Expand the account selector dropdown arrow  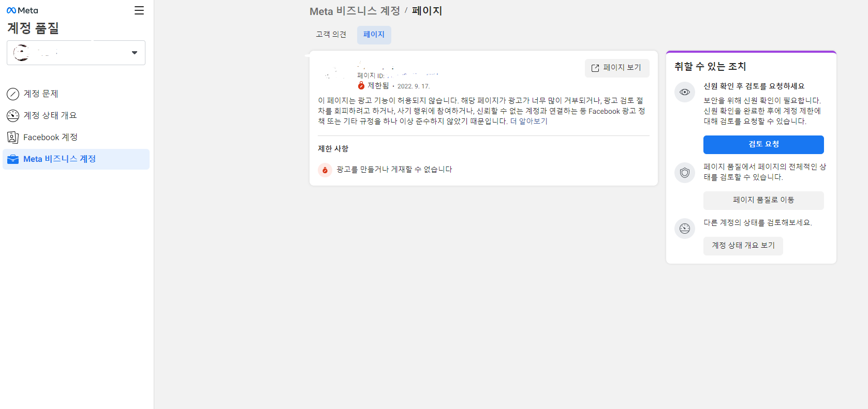tap(135, 53)
